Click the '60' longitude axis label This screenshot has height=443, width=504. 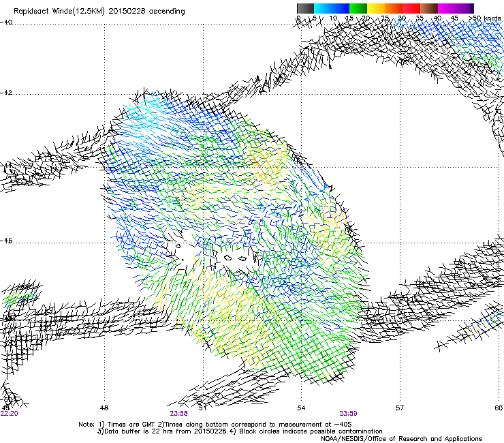(499, 408)
